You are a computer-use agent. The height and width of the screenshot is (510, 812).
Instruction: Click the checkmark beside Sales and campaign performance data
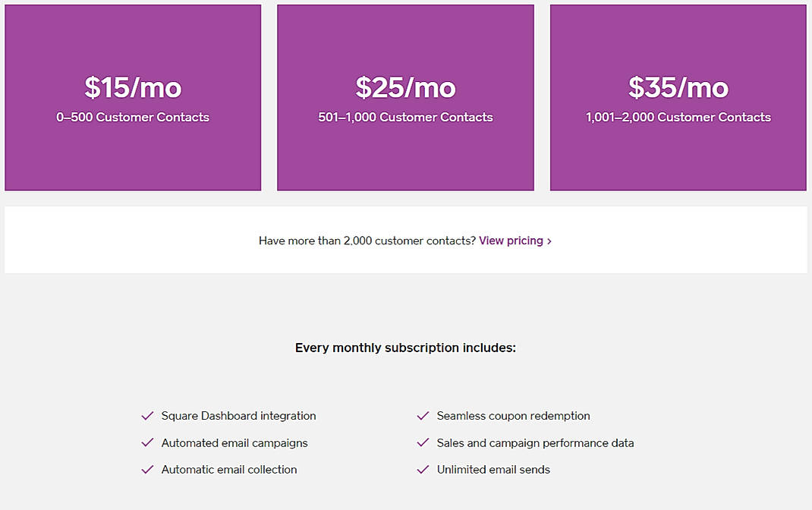(x=422, y=442)
